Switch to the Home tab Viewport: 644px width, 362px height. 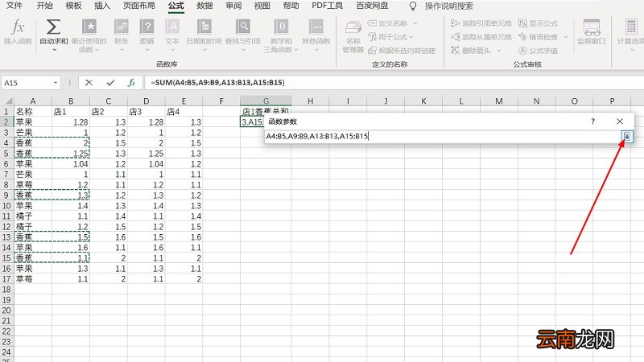[44, 6]
